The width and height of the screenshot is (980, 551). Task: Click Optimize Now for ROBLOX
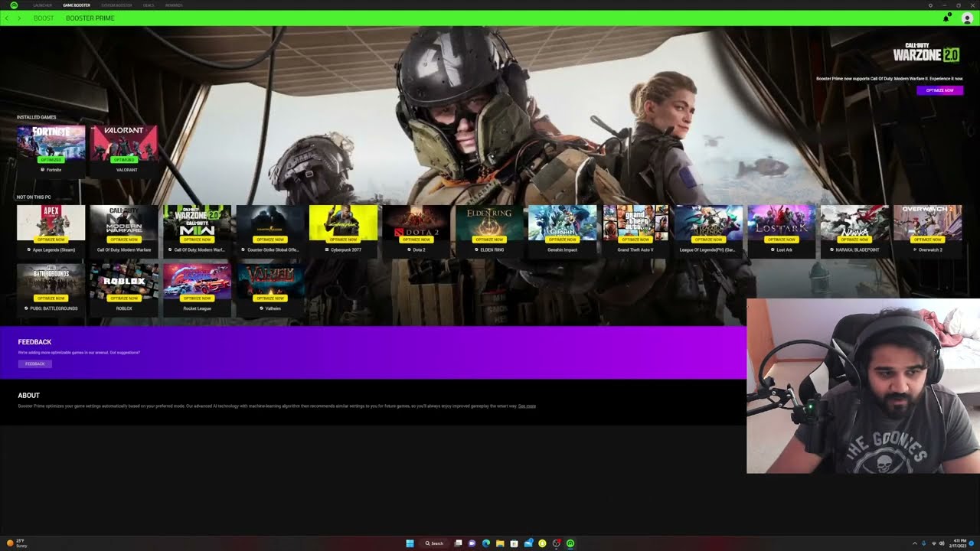(x=124, y=298)
